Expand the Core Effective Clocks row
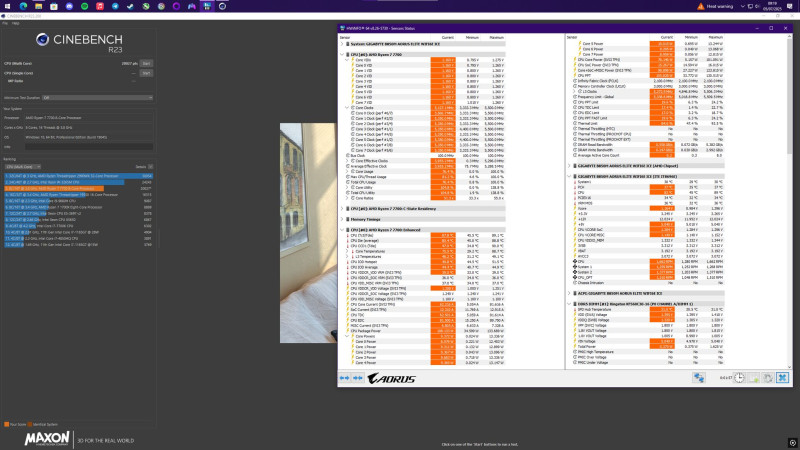Screen dimensions: 800x450 (x=347, y=161)
